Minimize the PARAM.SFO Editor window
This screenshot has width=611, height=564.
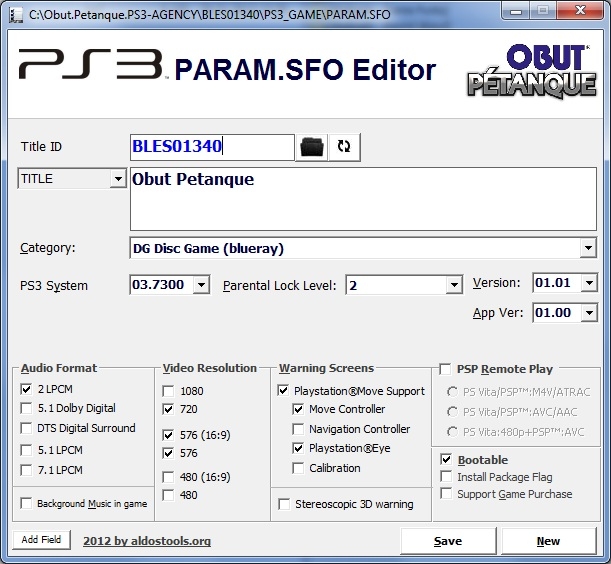516,11
